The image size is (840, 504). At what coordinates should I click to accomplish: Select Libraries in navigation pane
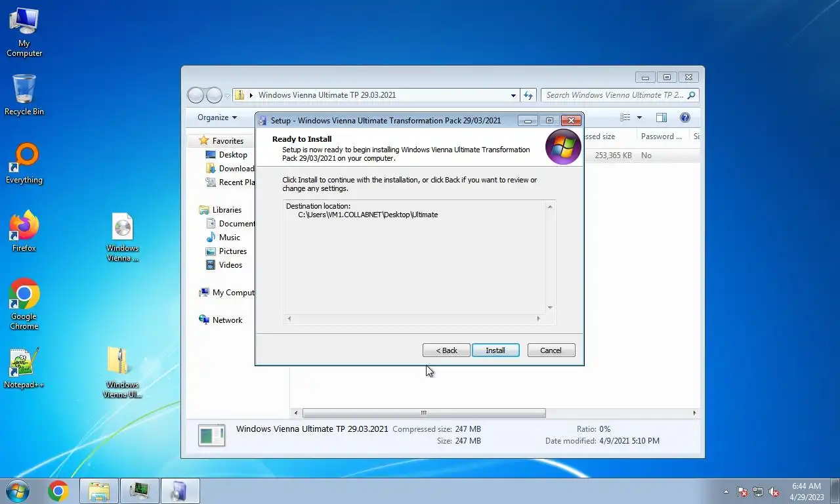(x=220, y=210)
